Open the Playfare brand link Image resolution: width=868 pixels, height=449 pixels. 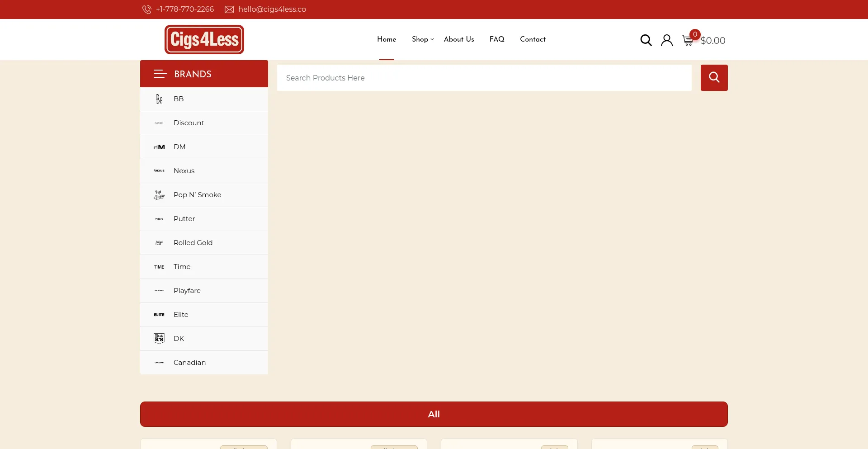pos(187,291)
